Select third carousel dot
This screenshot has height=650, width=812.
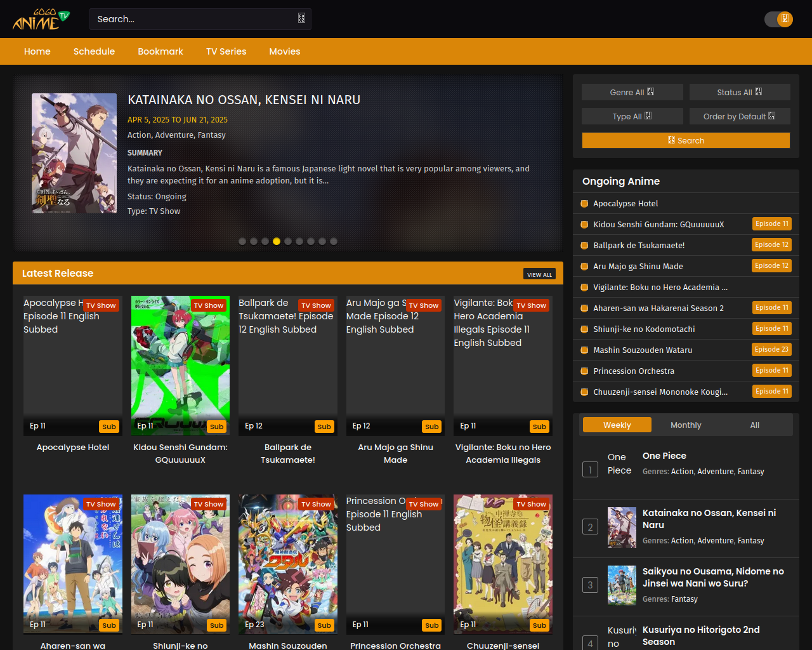click(265, 241)
